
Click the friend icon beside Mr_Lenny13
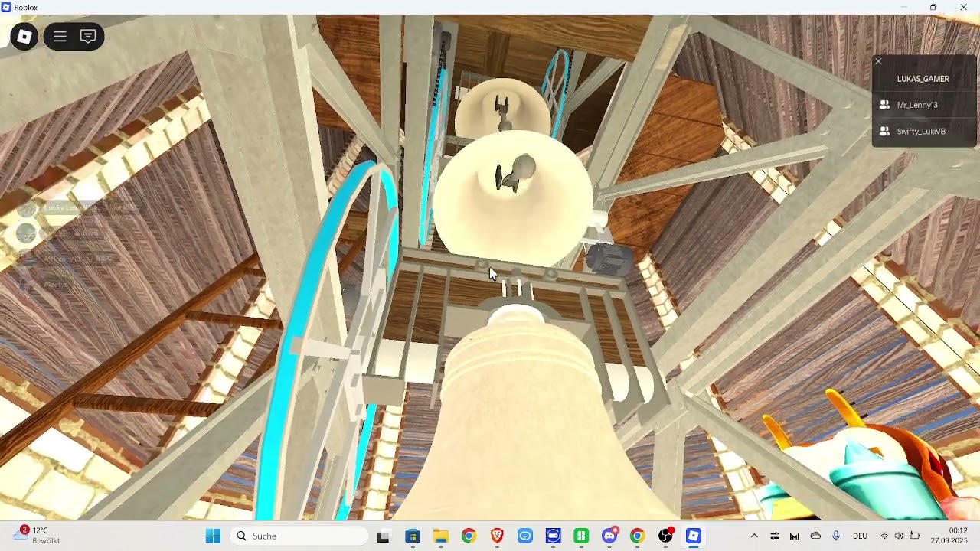pyautogui.click(x=884, y=105)
